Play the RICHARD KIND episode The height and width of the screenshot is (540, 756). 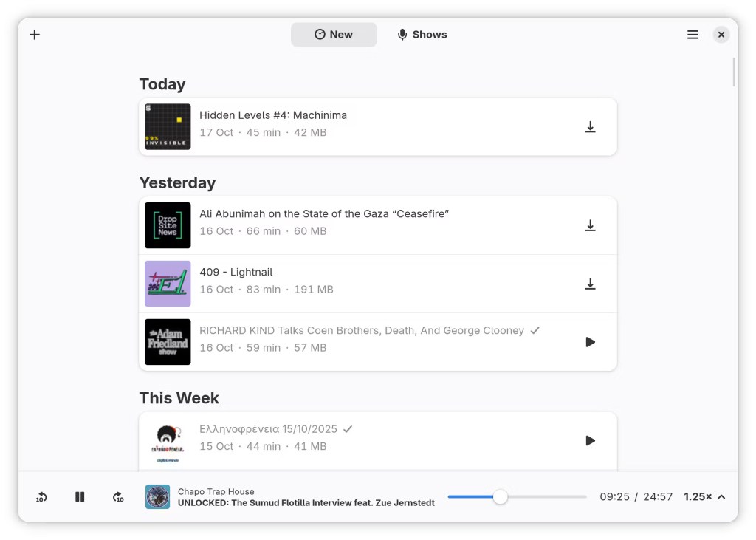590,342
